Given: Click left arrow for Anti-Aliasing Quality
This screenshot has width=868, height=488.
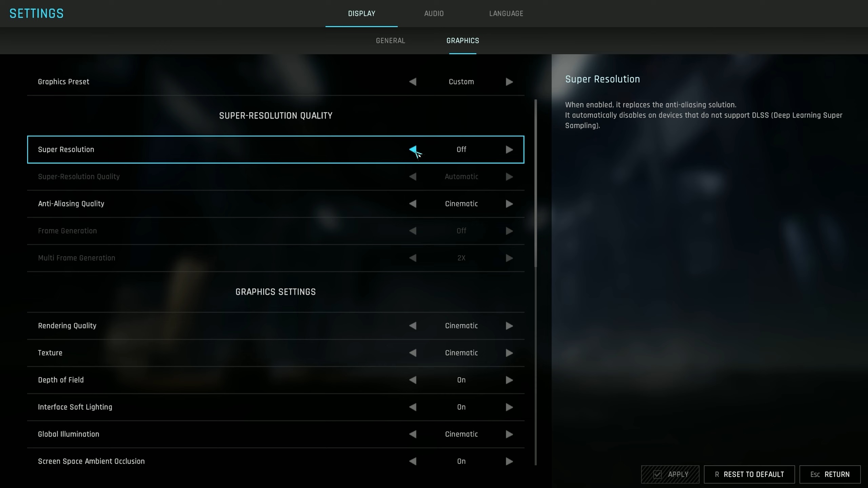Looking at the screenshot, I should (x=413, y=204).
